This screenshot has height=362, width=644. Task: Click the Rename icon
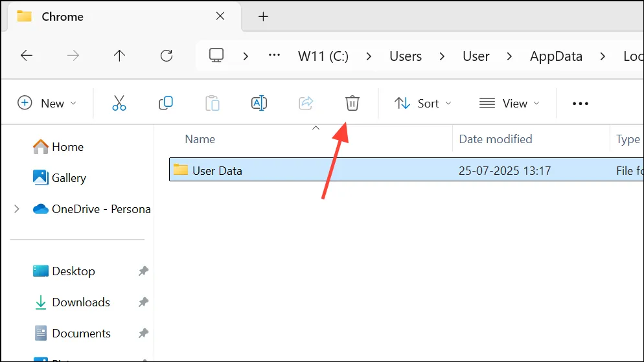(x=259, y=103)
